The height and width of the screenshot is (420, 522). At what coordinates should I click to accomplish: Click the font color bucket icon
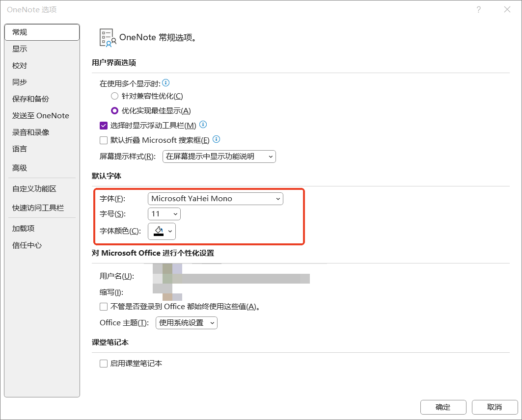159,231
